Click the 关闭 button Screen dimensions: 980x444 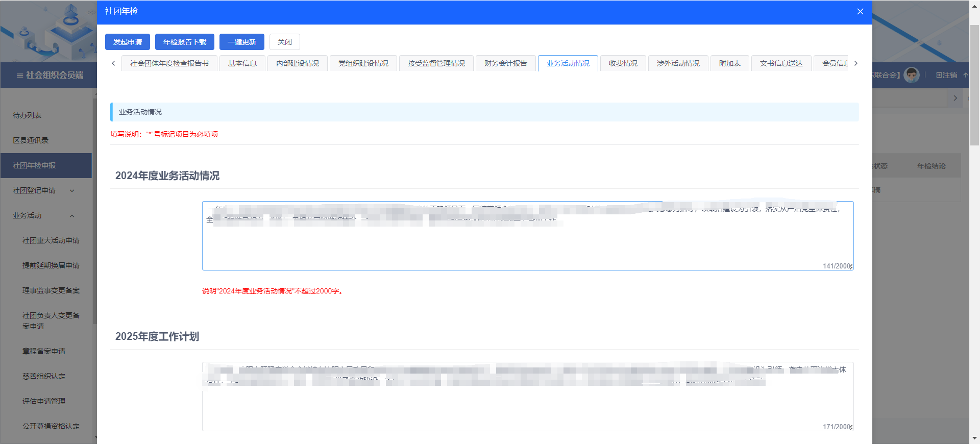coord(284,42)
